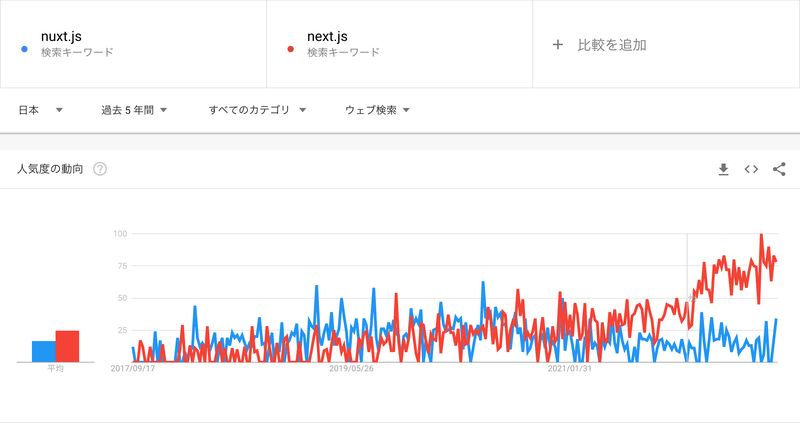Open the ウェブ検索 search type dropdown
Screen dimensions: 800x423
[x=377, y=110]
